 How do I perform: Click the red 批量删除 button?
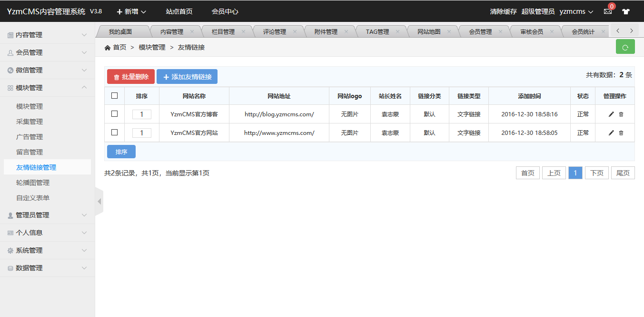[131, 77]
